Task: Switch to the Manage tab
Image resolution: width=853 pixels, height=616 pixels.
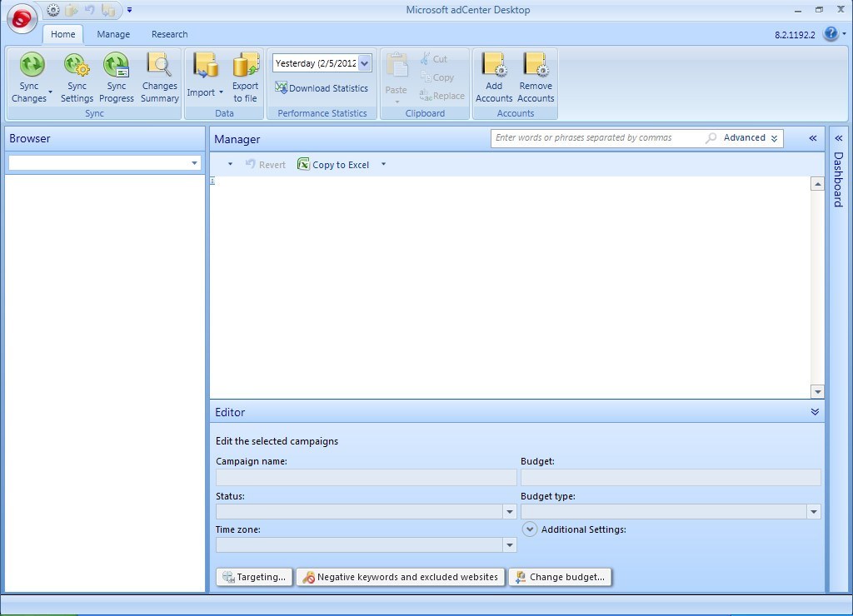Action: 113,34
